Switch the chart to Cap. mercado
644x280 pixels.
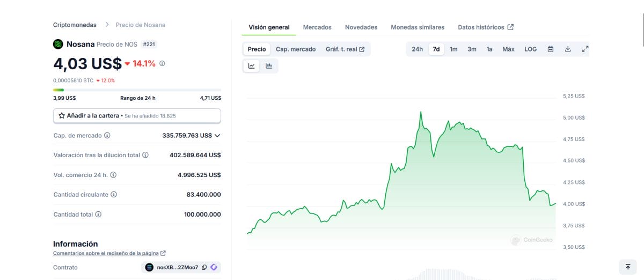click(x=296, y=49)
